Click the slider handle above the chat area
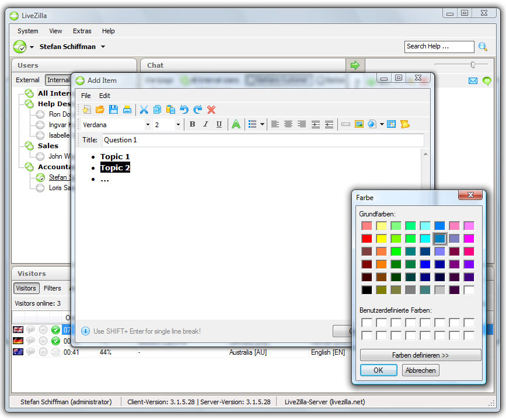The width and height of the screenshot is (506, 420). pos(473,65)
